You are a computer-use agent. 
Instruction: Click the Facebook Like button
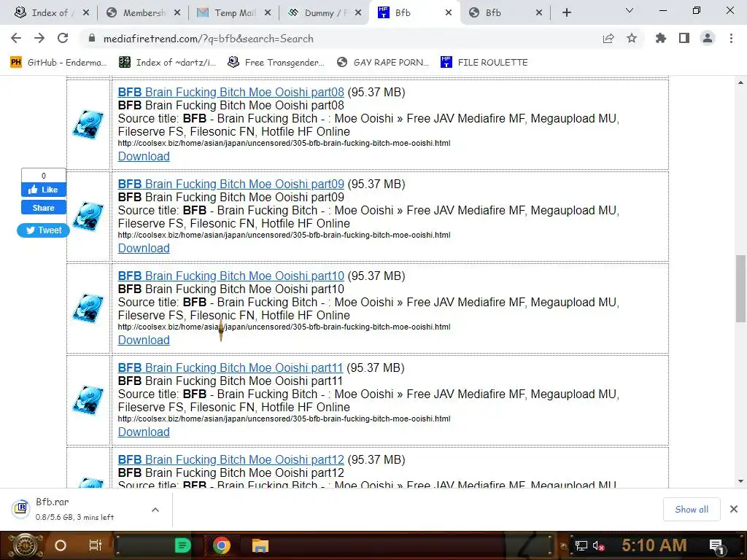[x=43, y=190]
